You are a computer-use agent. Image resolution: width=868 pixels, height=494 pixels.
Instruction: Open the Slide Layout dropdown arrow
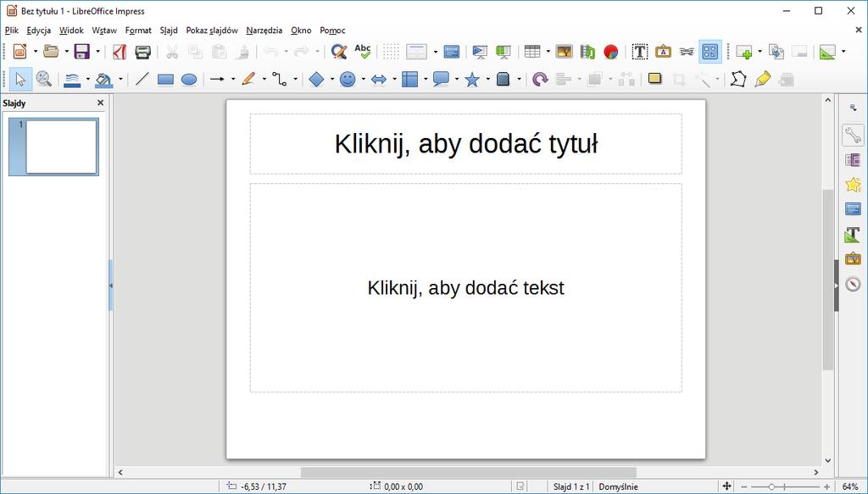[843, 52]
